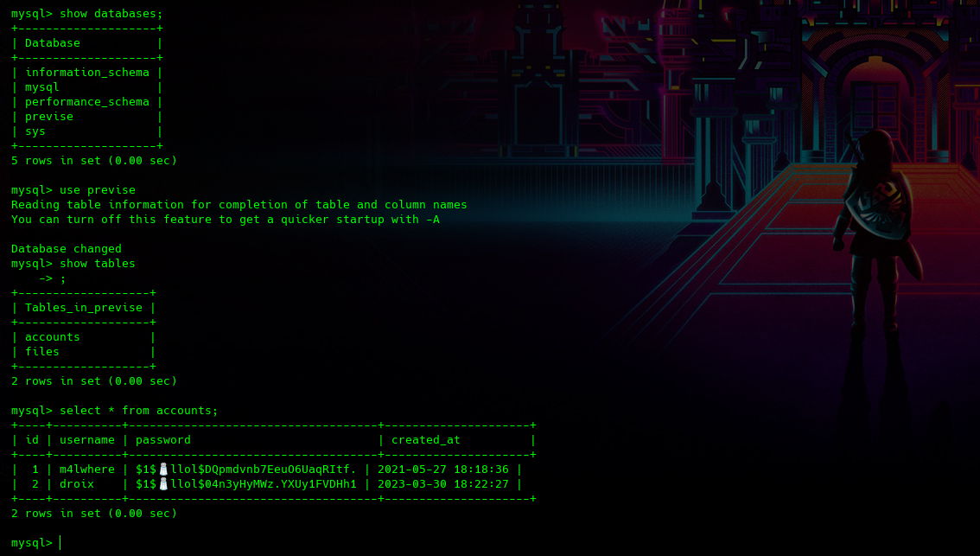Click performance_schema in the Database list
The image size is (980, 556).
click(86, 102)
